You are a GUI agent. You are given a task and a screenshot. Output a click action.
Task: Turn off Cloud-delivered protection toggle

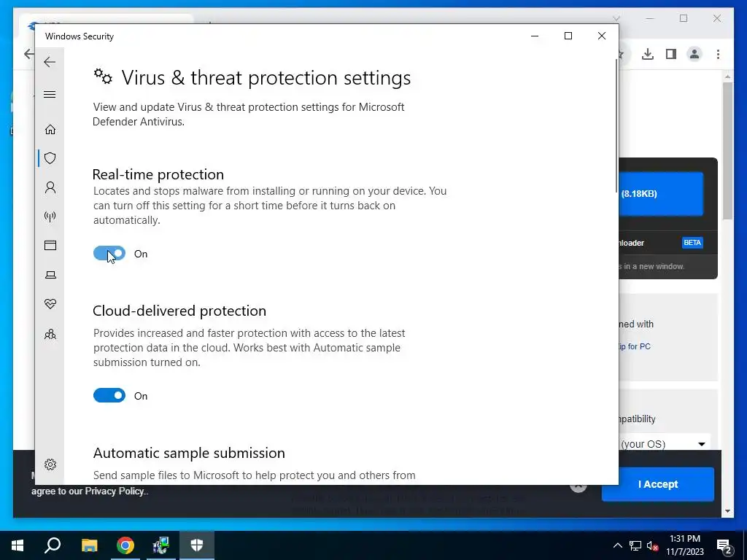tap(109, 395)
